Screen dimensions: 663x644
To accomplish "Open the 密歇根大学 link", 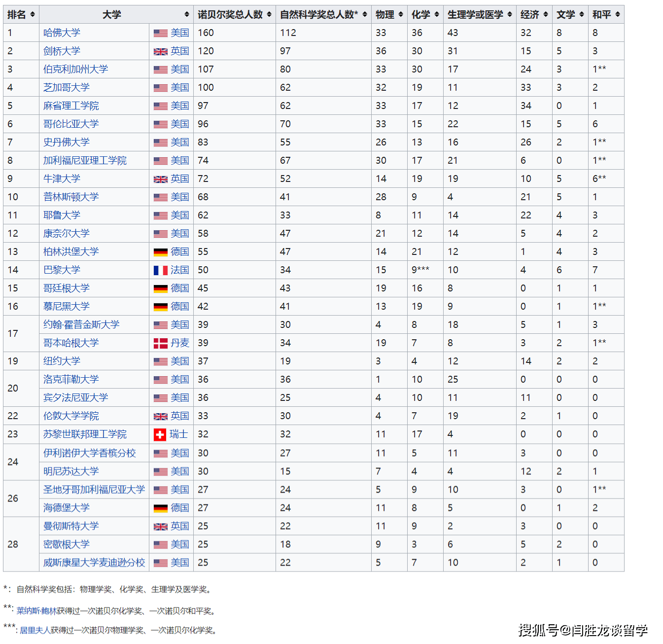I will pyautogui.click(x=67, y=544).
